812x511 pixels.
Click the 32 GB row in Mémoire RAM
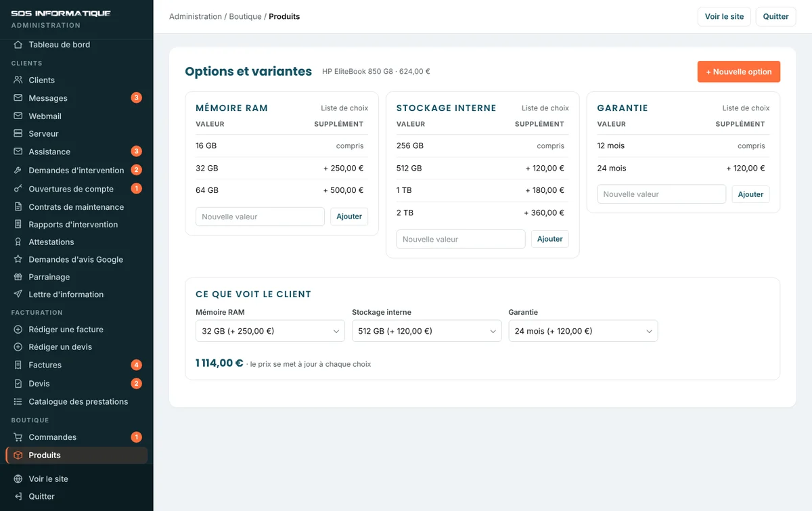pos(281,169)
